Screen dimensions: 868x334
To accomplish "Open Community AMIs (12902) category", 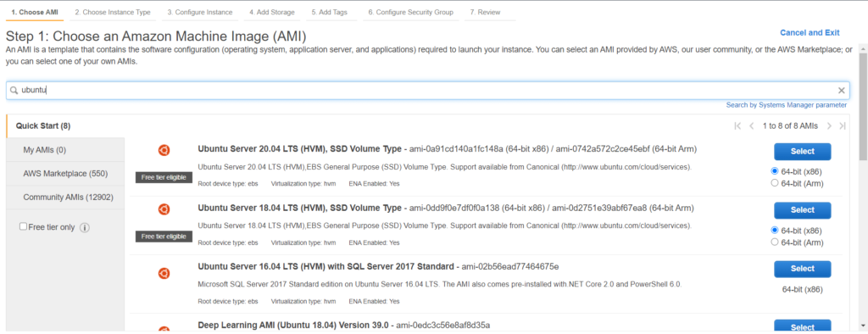I will coord(65,198).
